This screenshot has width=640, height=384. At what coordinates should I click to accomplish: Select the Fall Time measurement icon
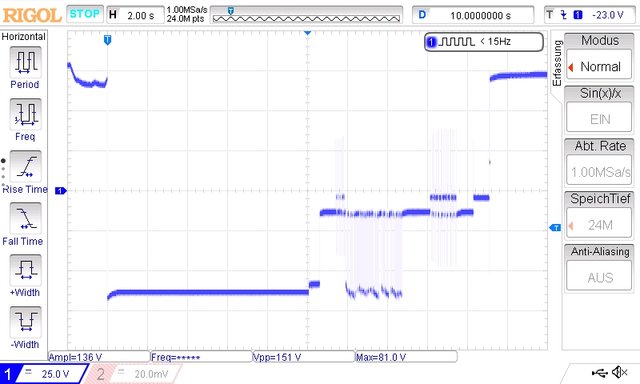click(25, 218)
